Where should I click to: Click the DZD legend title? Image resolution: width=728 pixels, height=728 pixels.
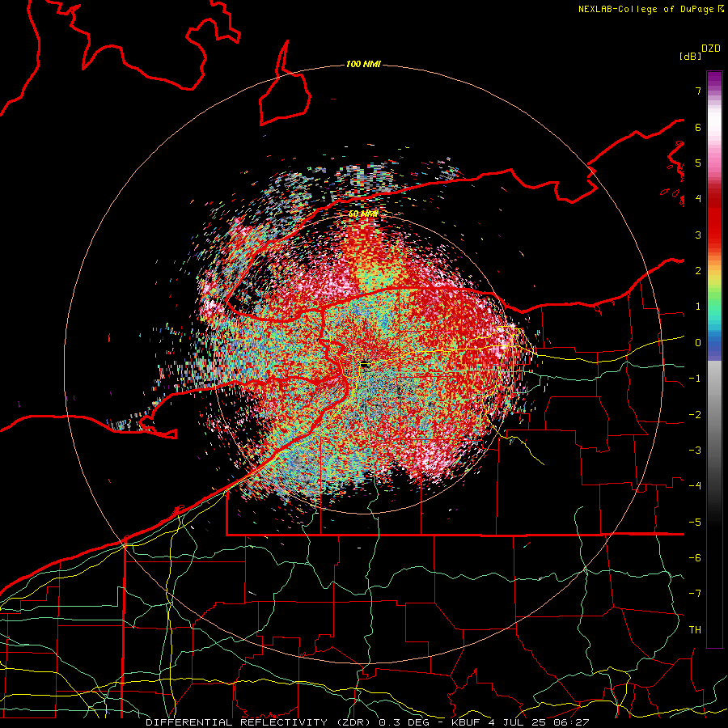pos(711,48)
